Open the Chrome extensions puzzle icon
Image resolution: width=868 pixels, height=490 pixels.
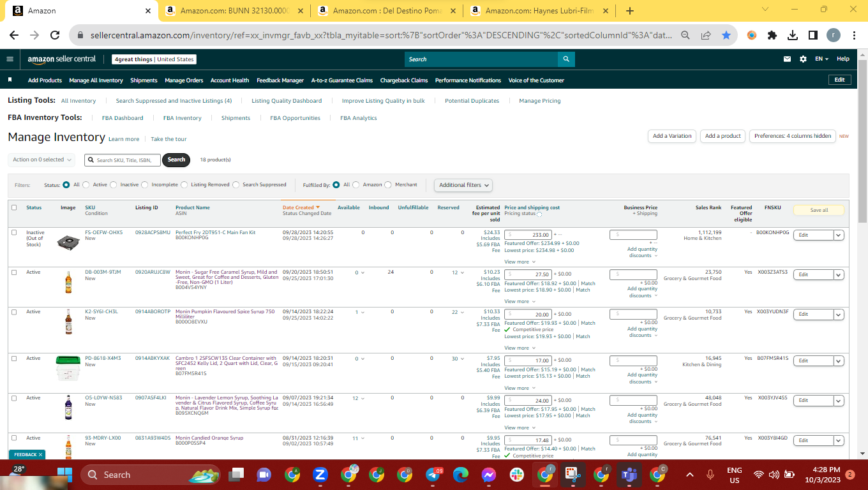[772, 36]
